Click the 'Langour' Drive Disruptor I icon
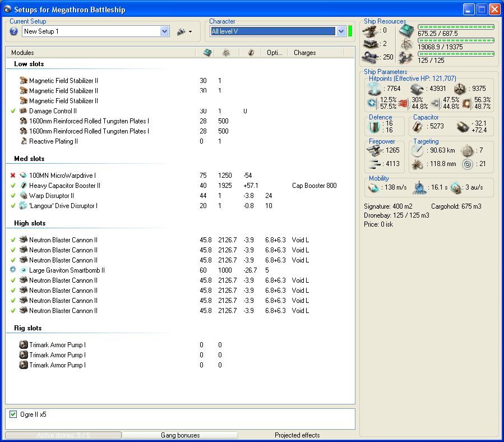The width and height of the screenshot is (504, 442). pyautogui.click(x=23, y=205)
